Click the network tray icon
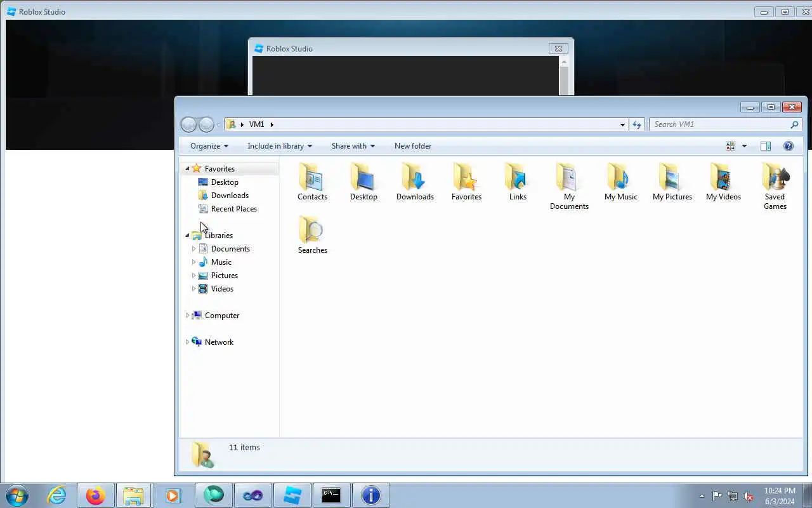 pos(733,496)
